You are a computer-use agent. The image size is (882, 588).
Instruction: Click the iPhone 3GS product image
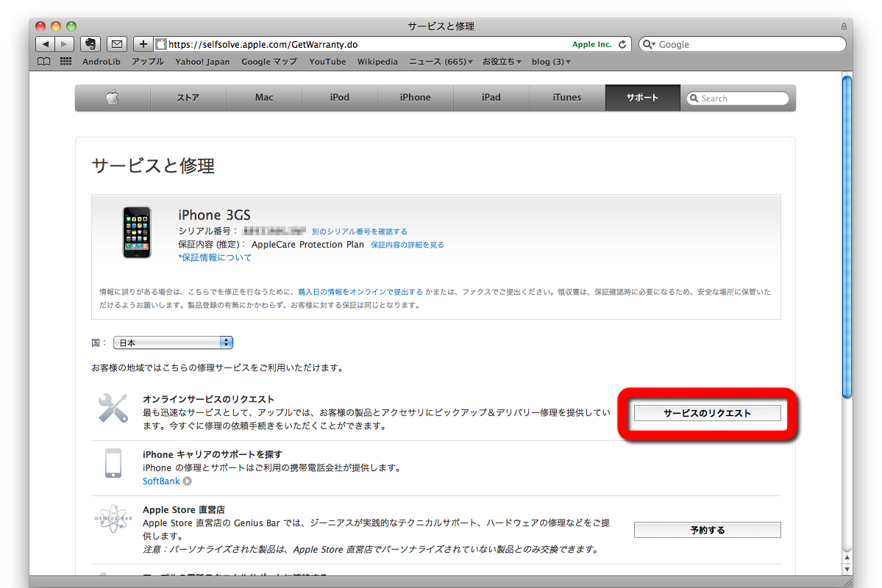137,232
